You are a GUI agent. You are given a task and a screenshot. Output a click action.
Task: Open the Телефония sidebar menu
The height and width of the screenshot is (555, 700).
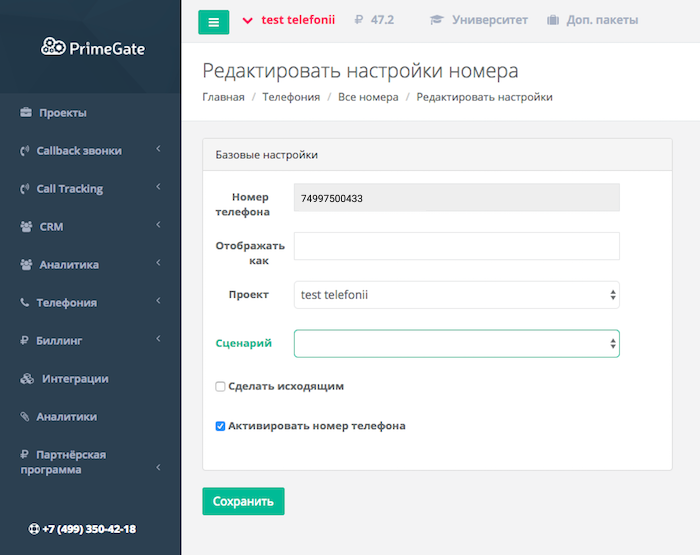[x=66, y=303]
